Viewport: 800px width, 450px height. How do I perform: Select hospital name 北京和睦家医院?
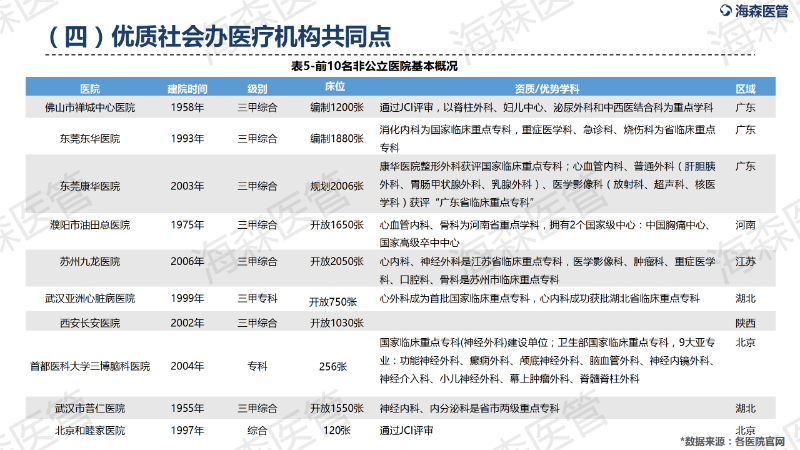(90, 431)
